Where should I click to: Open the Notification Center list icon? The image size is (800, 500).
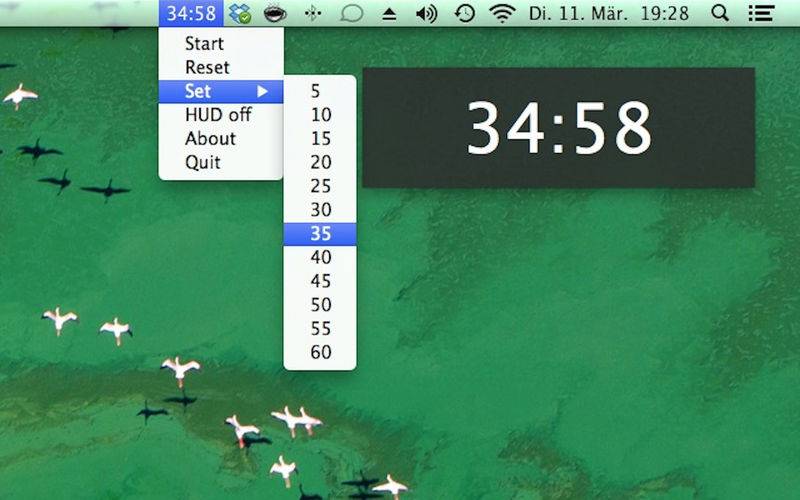761,13
